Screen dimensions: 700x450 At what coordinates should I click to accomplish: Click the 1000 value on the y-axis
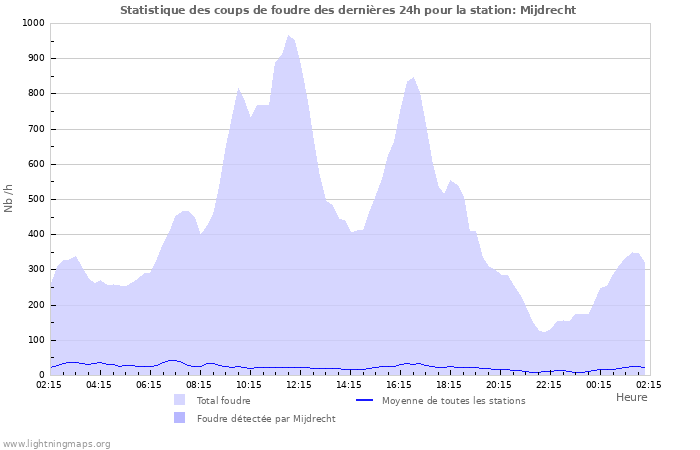[32, 23]
